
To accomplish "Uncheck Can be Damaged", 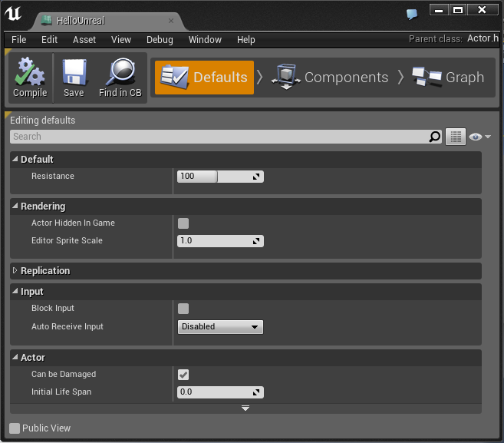I will point(183,375).
